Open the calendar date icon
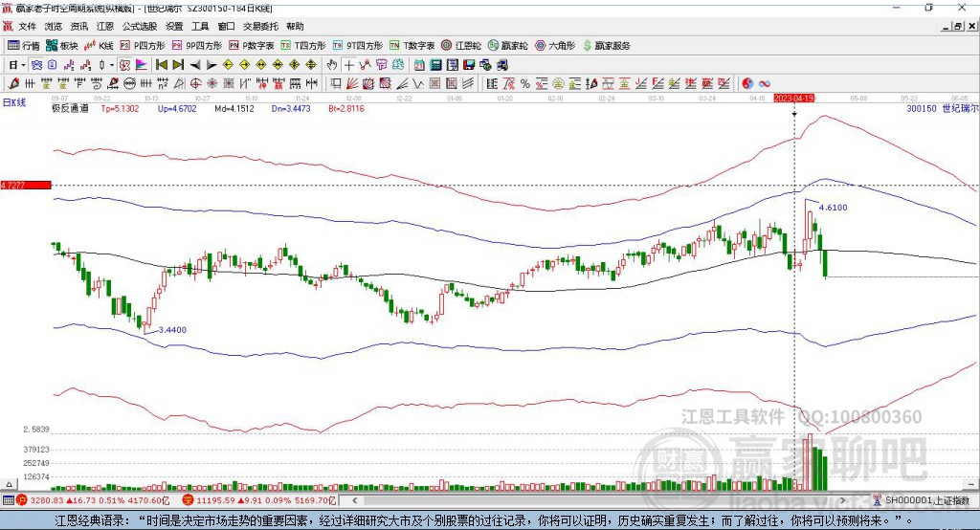980x530 pixels. (419, 65)
